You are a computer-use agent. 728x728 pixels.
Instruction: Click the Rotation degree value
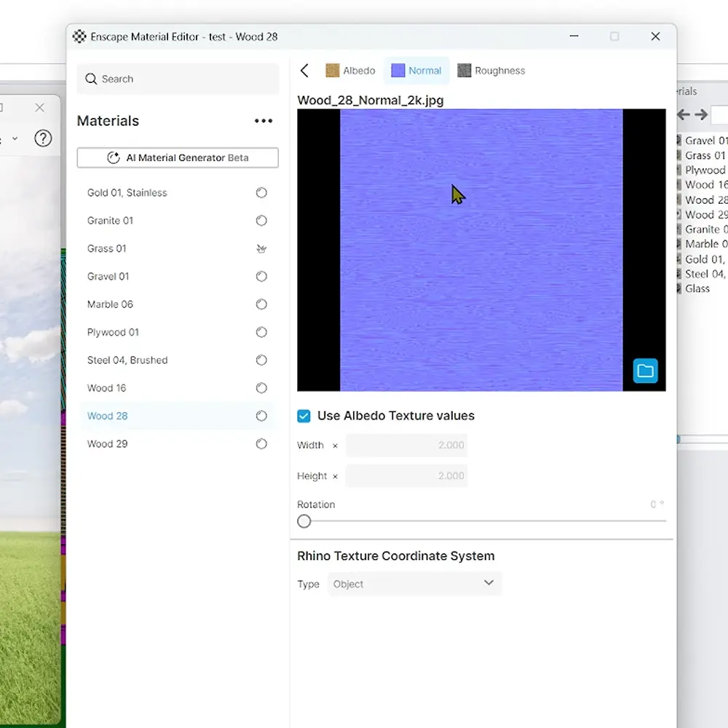coord(657,505)
